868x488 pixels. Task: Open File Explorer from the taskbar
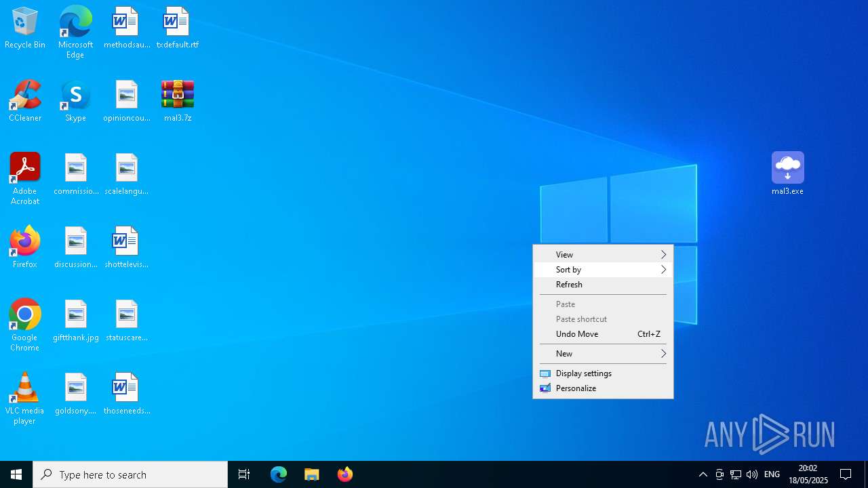[312, 474]
